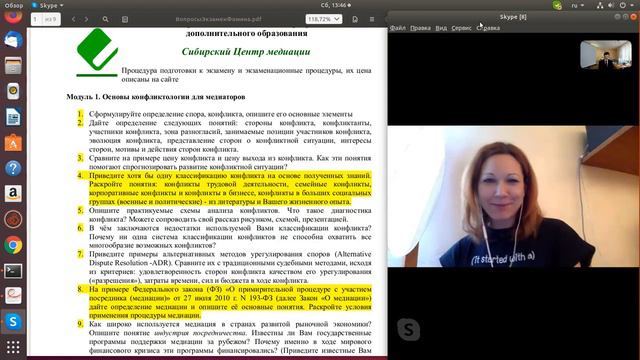Open the brown round app icon below Amazon in dock
This screenshot has height=360, width=640.
tap(13, 219)
